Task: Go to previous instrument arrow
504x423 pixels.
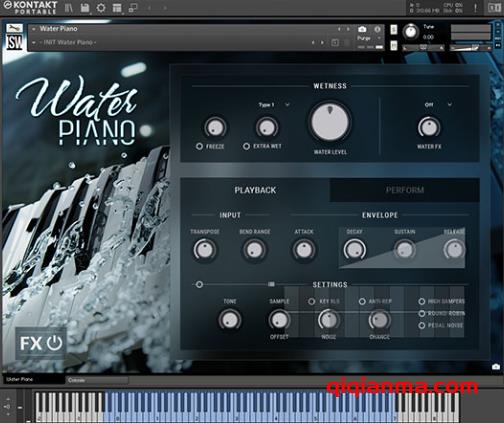Action: (339, 29)
